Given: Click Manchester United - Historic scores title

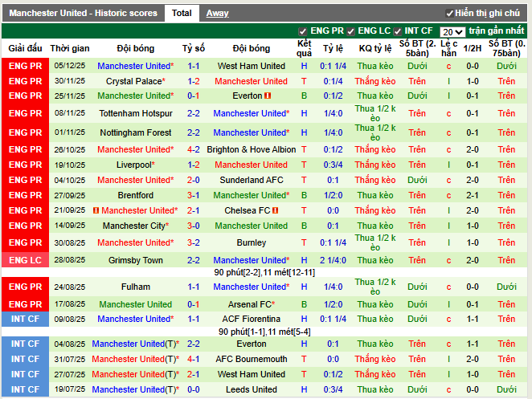Looking at the screenshot, I should click(x=83, y=13).
